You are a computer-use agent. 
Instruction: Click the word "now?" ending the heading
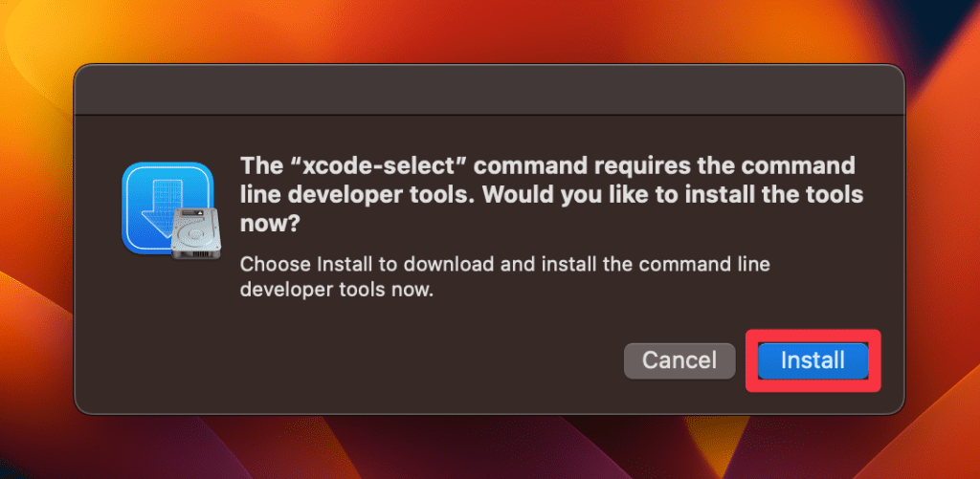click(271, 226)
